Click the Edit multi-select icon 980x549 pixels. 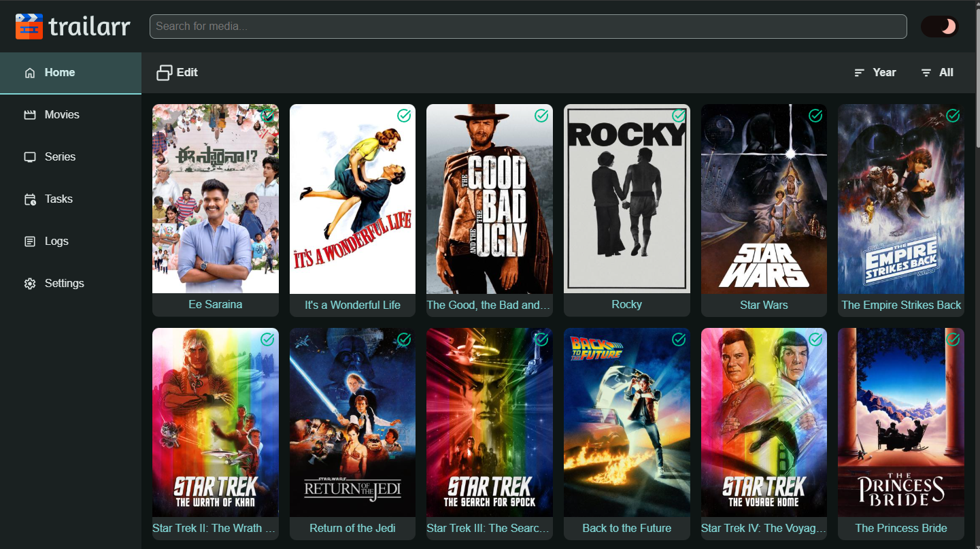pyautogui.click(x=165, y=73)
